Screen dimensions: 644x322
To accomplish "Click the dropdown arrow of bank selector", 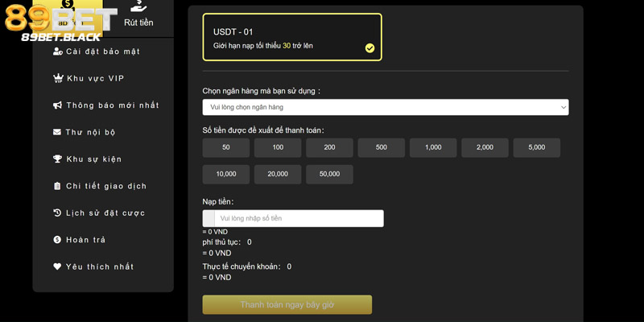I will tap(563, 107).
